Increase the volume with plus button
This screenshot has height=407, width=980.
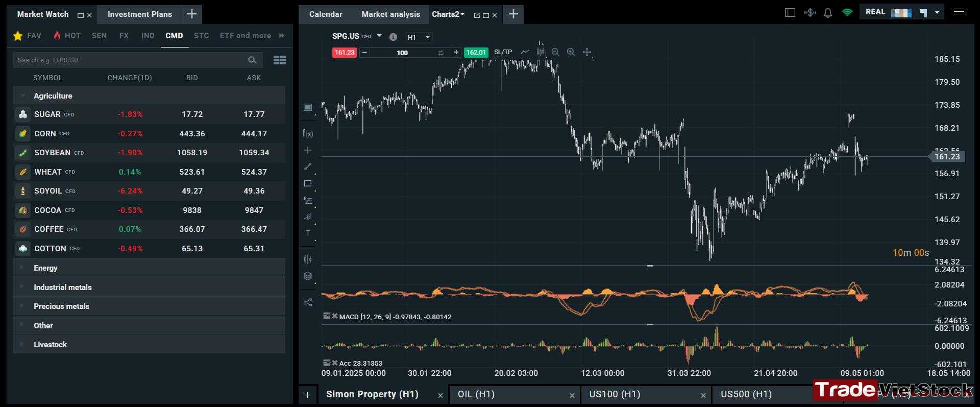coord(456,52)
